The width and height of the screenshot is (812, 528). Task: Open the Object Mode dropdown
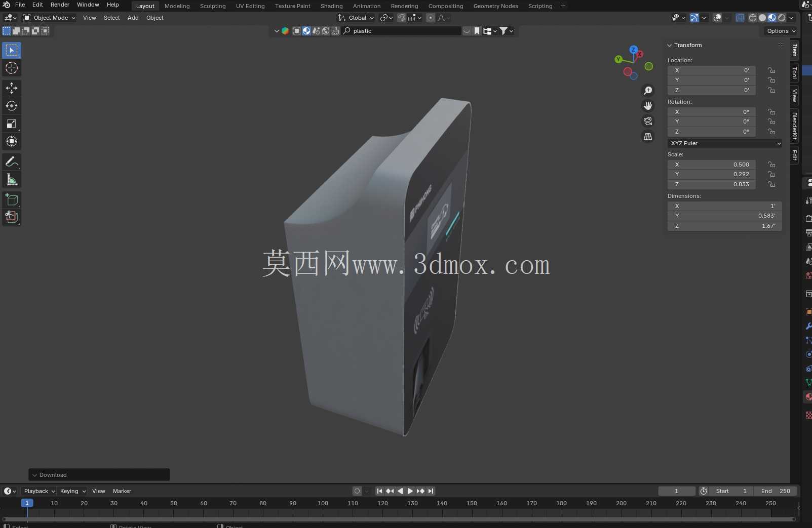50,18
